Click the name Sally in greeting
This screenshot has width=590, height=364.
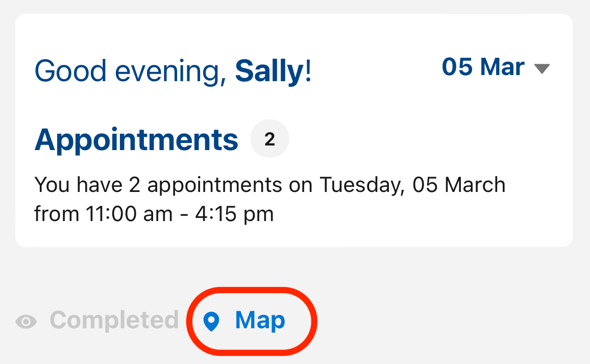click(x=269, y=71)
